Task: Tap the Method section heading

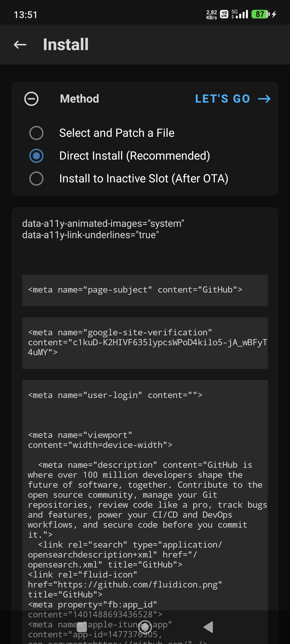Action: tap(80, 99)
